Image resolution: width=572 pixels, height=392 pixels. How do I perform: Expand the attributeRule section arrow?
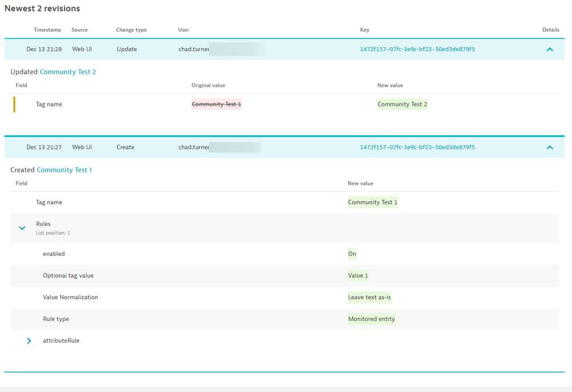tap(29, 341)
